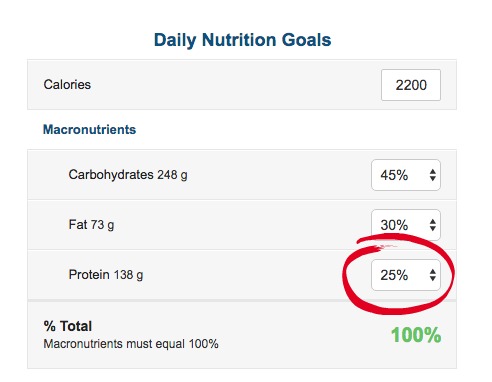The width and height of the screenshot is (492, 382).
Task: Select the 45% value in Carbohydrates box
Action: click(394, 175)
